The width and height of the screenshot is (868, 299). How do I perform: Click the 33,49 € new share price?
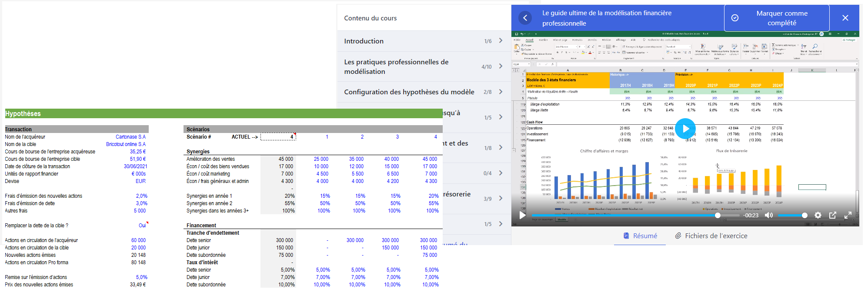coord(138,284)
